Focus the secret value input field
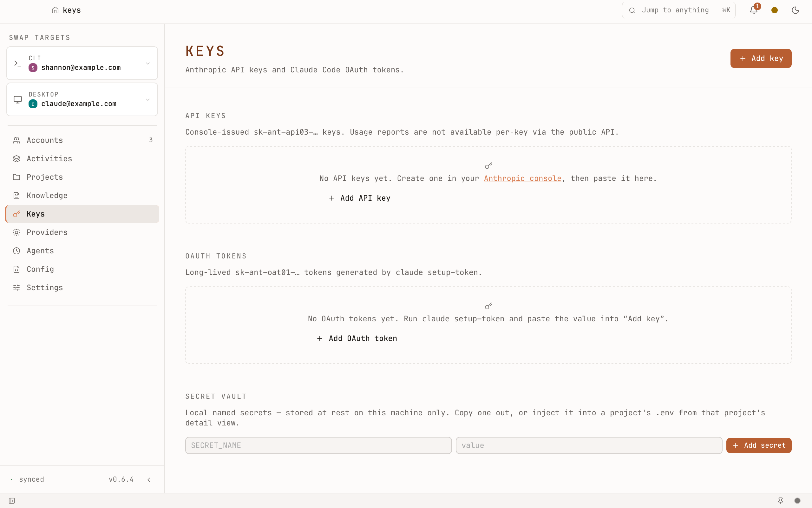Viewport: 812px width, 508px height. click(589, 445)
